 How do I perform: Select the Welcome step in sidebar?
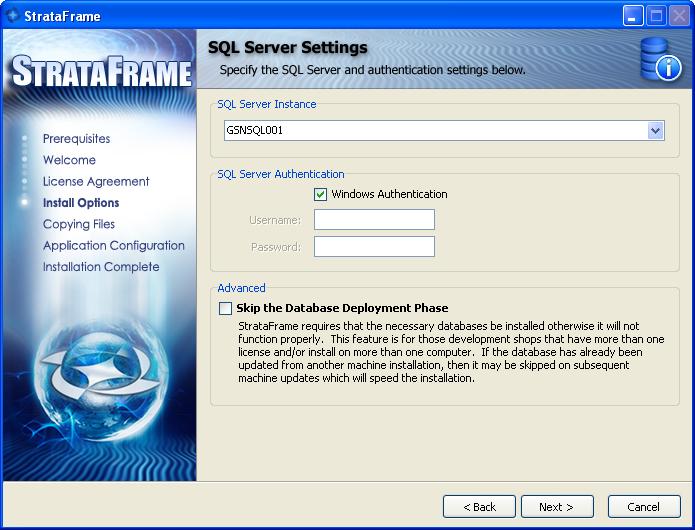(69, 160)
